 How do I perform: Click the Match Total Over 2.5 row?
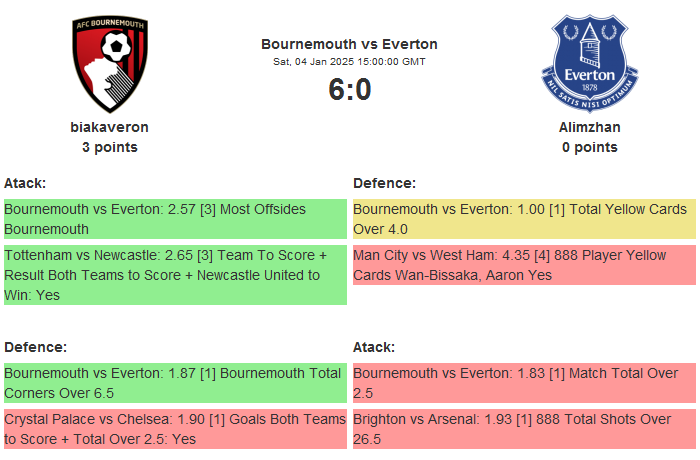[523, 382]
